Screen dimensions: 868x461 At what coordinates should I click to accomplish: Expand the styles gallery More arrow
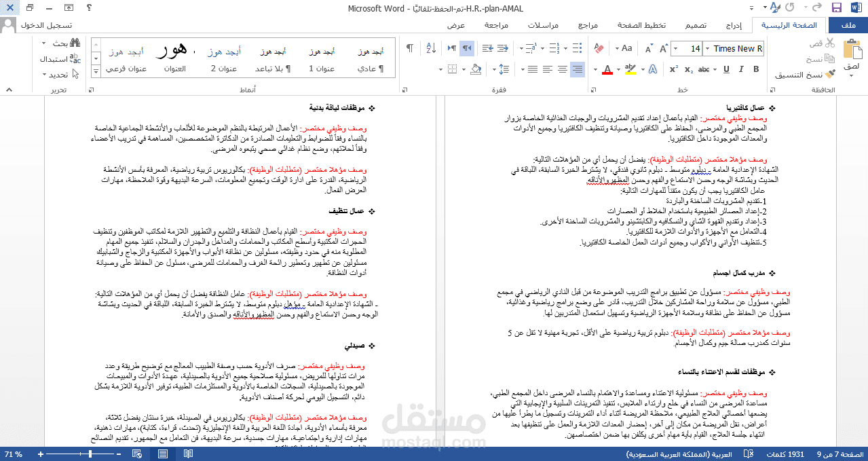coord(96,71)
